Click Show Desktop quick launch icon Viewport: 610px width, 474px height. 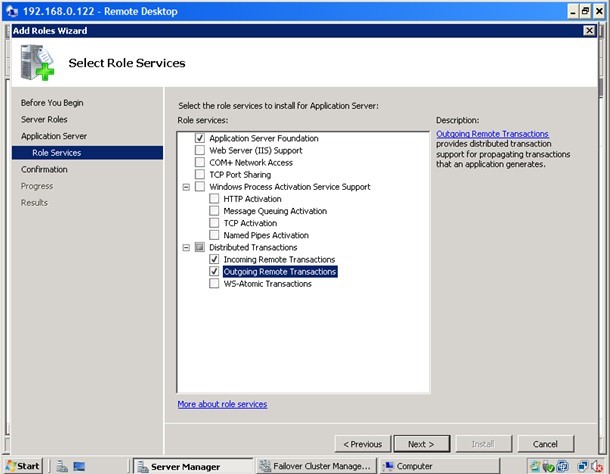[x=79, y=466]
